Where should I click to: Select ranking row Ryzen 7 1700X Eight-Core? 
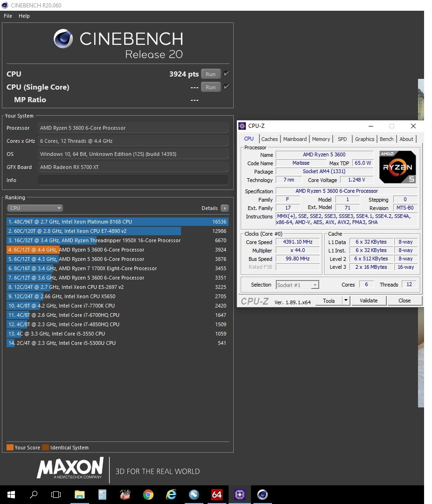click(x=117, y=268)
